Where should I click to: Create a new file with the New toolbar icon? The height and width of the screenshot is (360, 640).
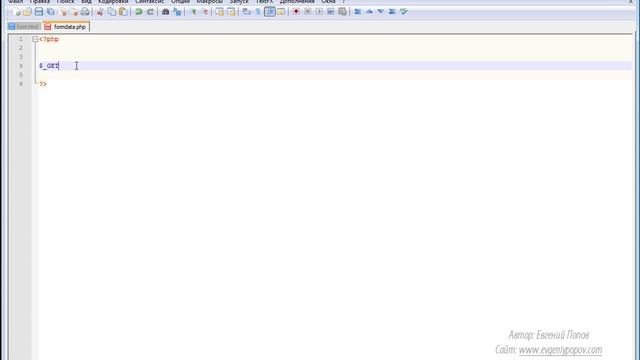pos(17,12)
